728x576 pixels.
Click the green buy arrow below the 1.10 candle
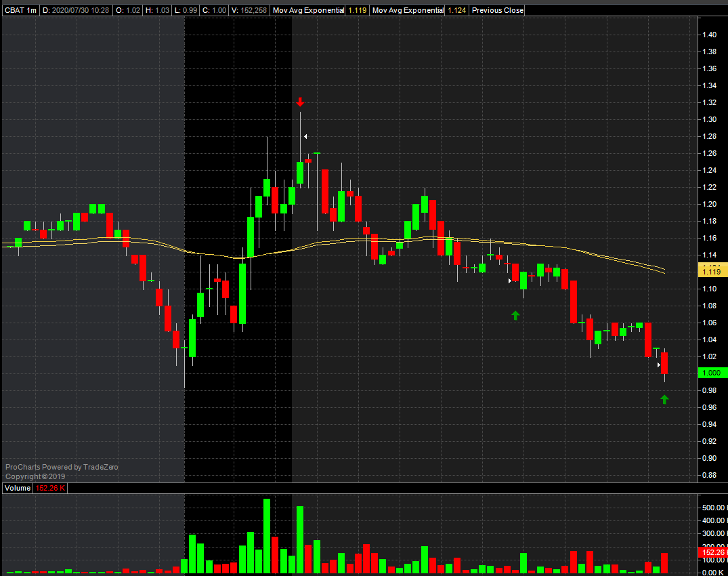[515, 315]
